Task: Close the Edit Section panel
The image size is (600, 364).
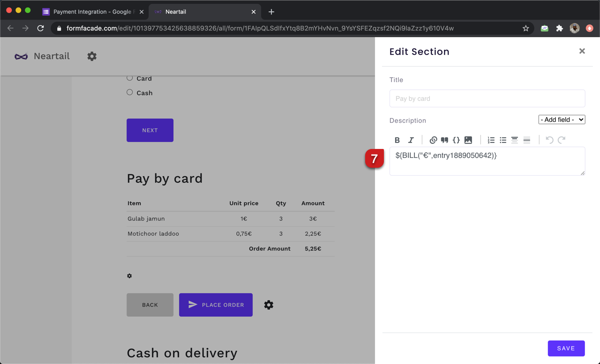Action: (x=582, y=51)
